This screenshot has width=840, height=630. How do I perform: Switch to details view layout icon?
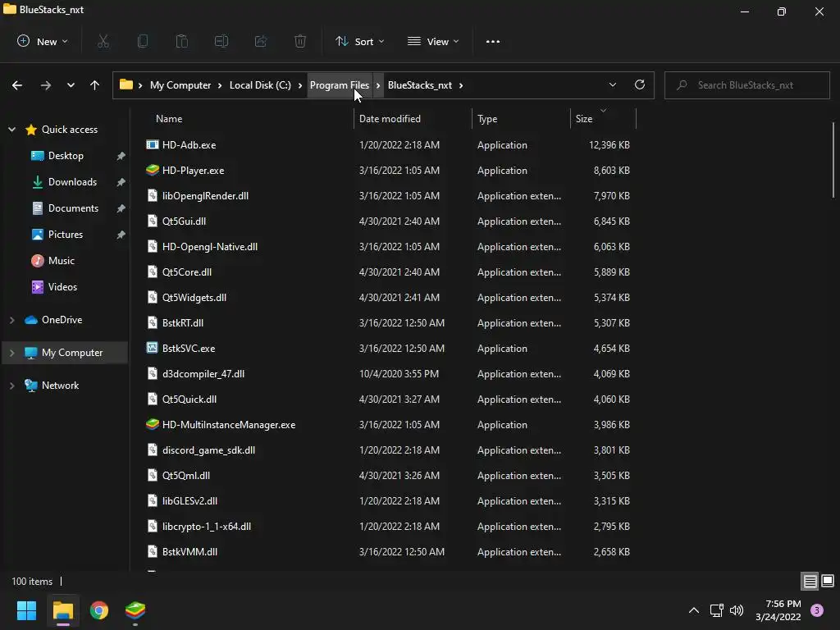pyautogui.click(x=810, y=581)
